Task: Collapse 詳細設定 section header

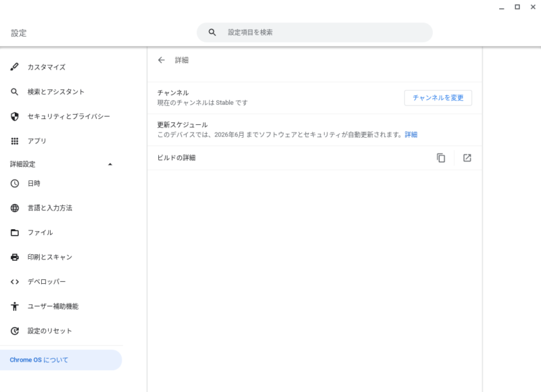Action: [62, 164]
